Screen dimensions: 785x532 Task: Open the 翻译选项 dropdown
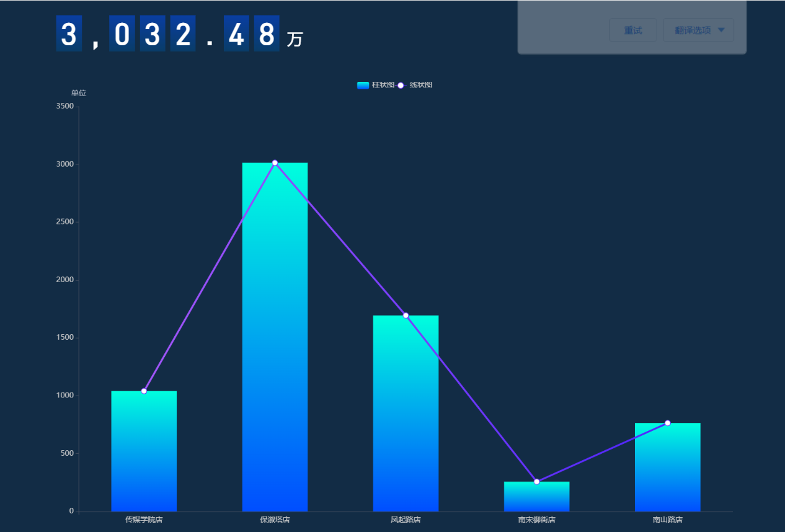click(698, 30)
